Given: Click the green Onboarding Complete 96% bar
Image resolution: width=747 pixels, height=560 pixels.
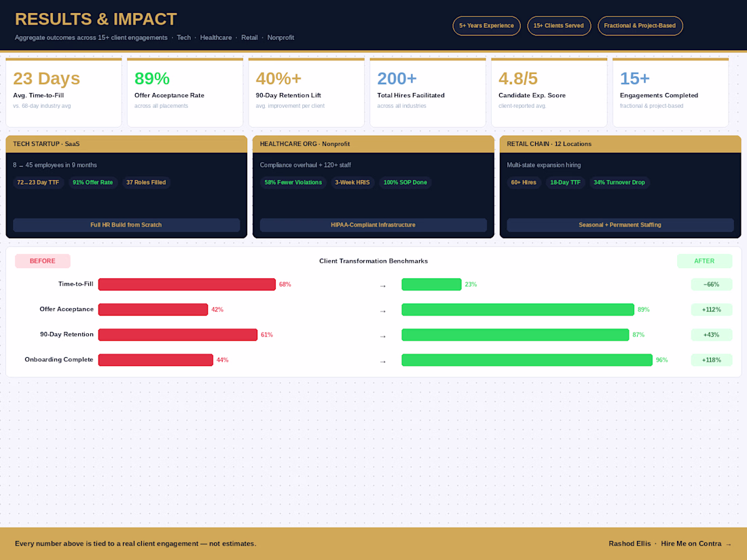Looking at the screenshot, I should pos(527,360).
